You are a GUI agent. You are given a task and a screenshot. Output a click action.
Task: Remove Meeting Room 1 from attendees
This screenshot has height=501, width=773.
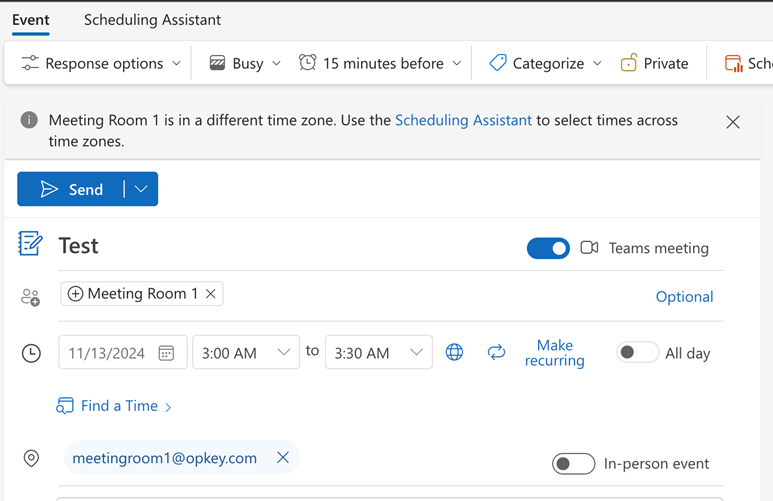[210, 294]
